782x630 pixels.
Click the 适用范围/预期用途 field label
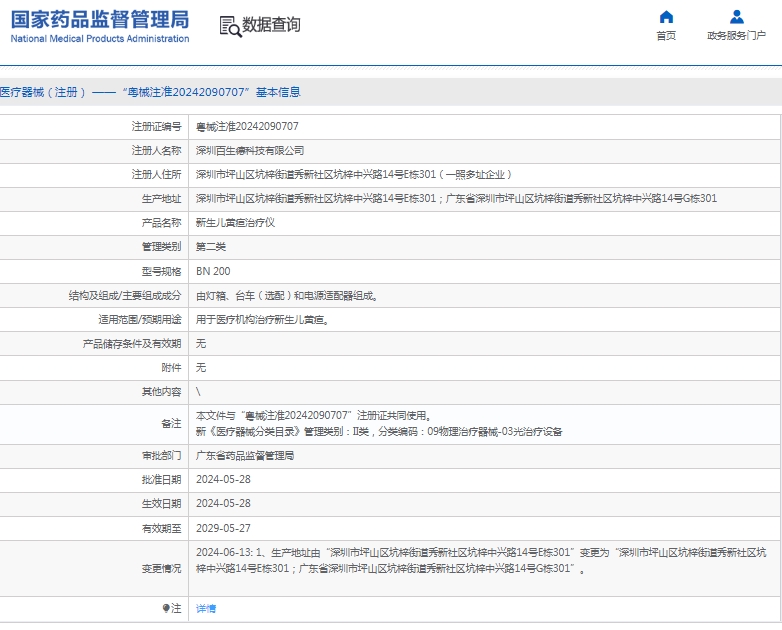[x=140, y=320]
